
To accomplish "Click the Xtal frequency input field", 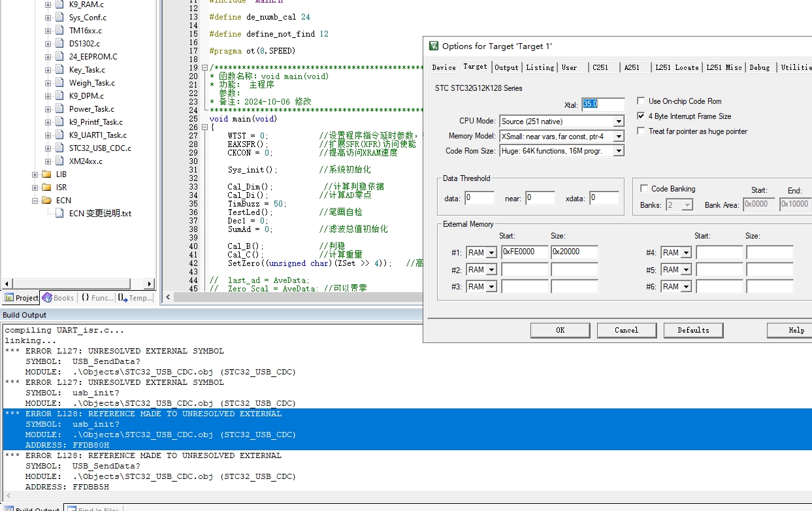I will coord(602,105).
